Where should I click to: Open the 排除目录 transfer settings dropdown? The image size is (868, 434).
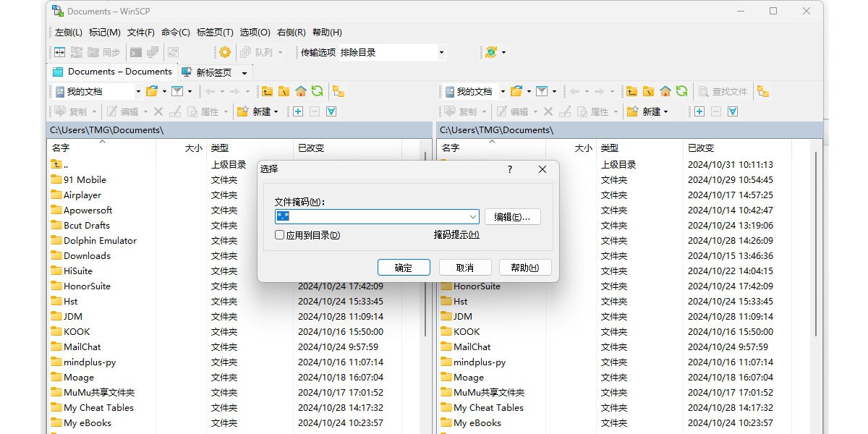click(x=441, y=51)
